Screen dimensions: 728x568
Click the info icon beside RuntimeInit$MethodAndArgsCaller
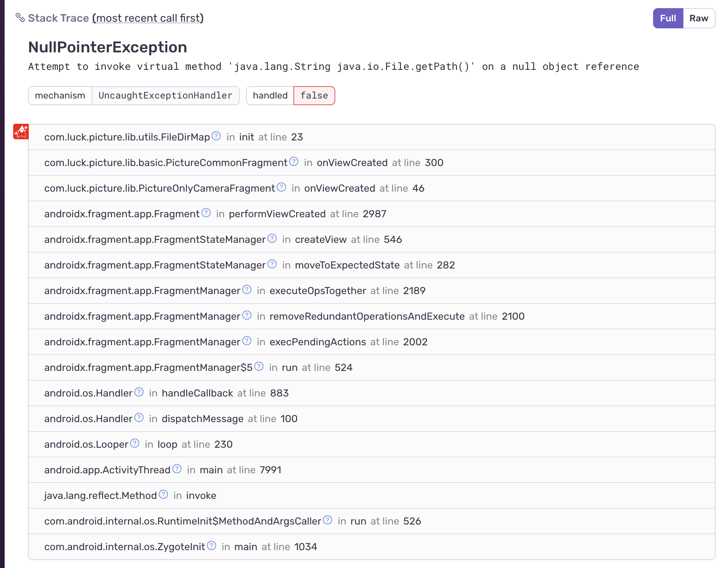click(x=328, y=520)
